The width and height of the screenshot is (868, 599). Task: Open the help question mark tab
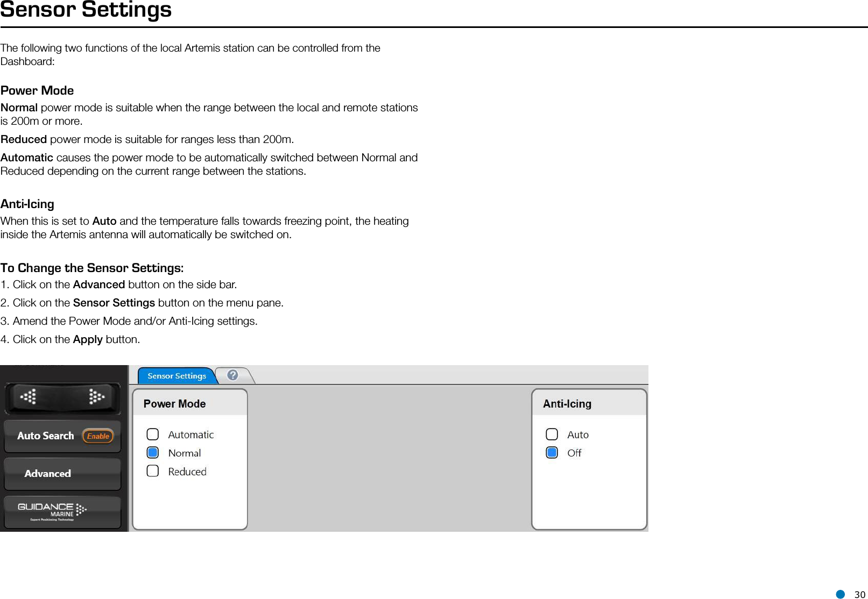[x=233, y=375]
